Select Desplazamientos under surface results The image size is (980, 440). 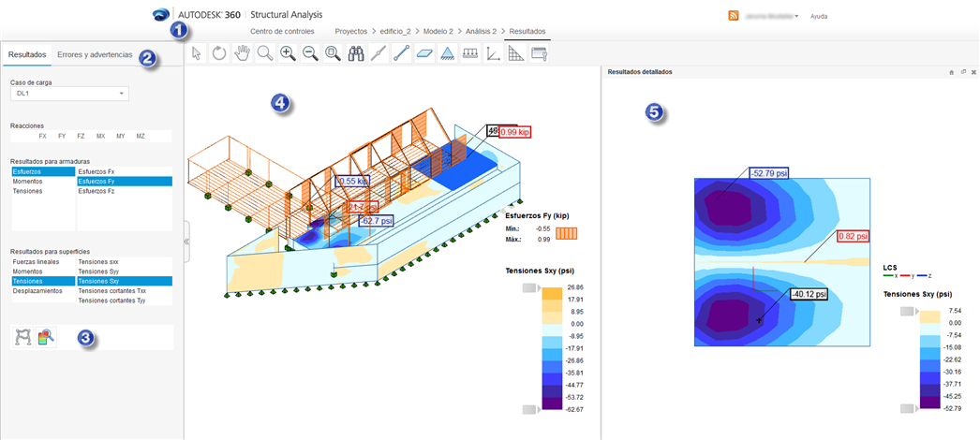click(x=37, y=291)
